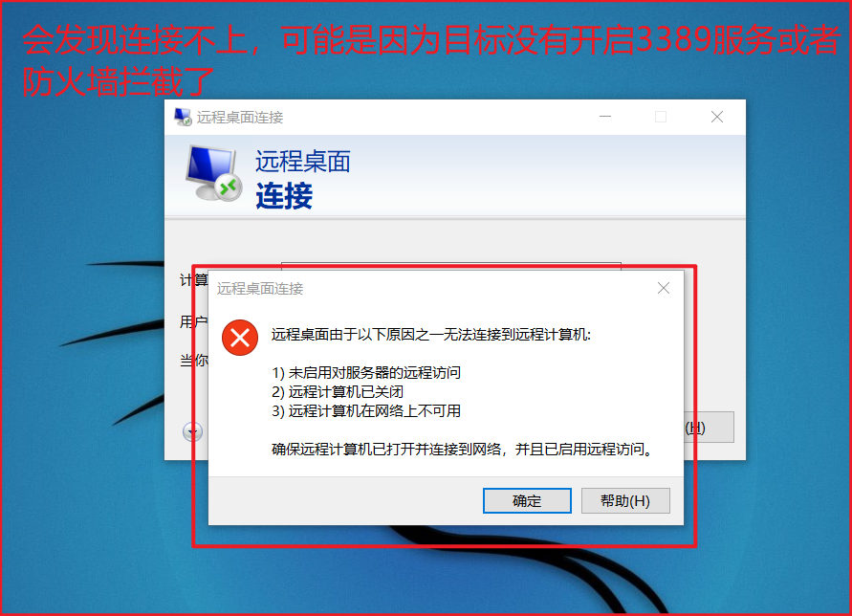Click the message line 未启用对服务器的远程访问

[x=366, y=373]
